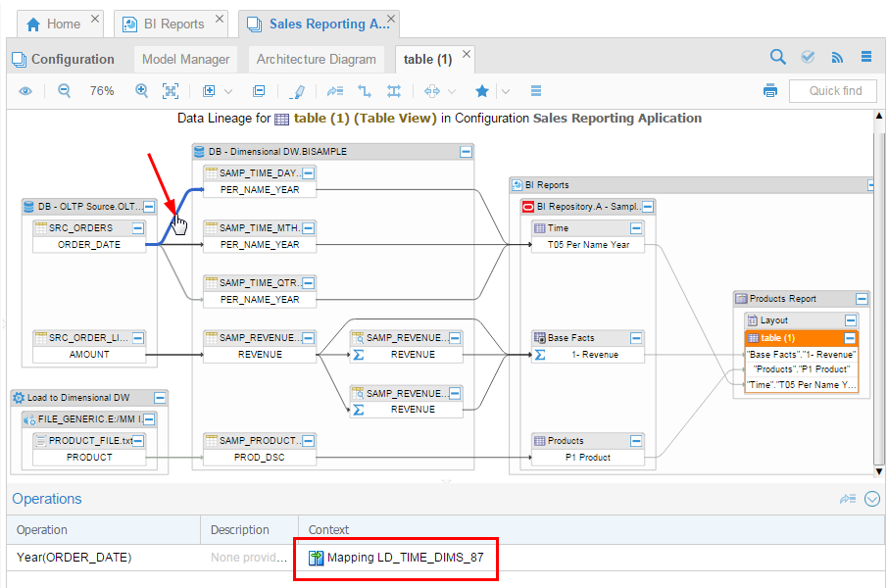Activate the highlighter pen tool
Screen dimensions: 888x588
pos(297,90)
